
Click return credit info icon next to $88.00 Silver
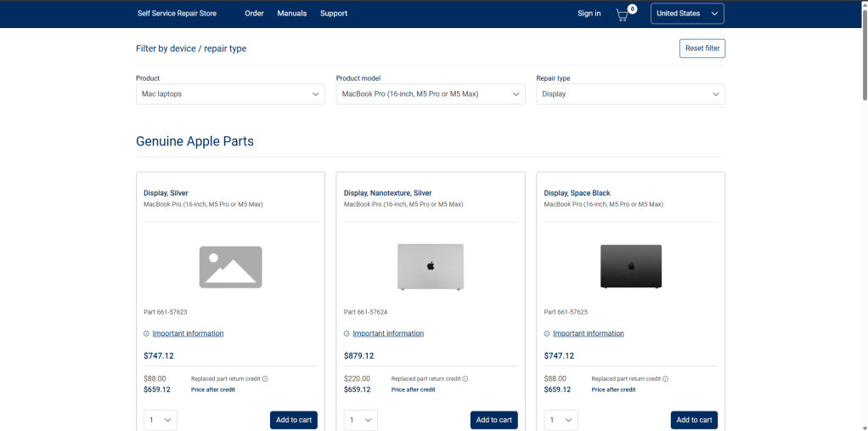point(265,379)
